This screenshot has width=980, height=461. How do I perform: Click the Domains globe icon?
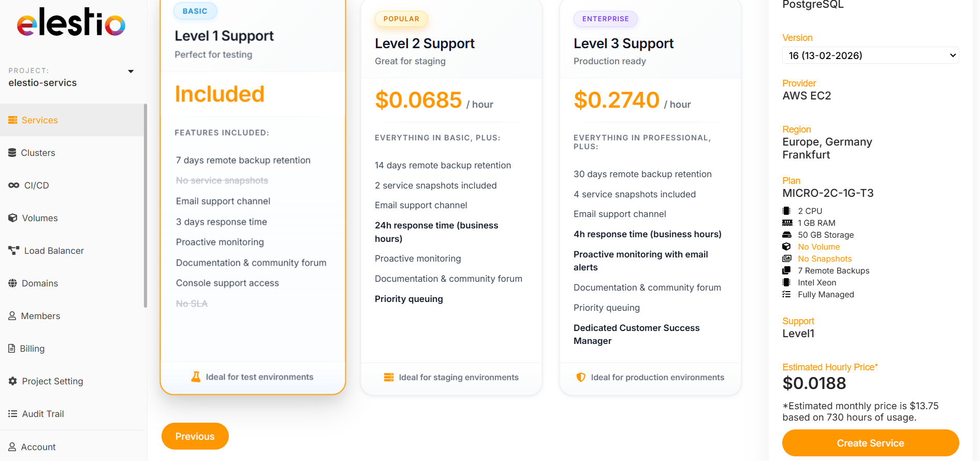(x=13, y=283)
